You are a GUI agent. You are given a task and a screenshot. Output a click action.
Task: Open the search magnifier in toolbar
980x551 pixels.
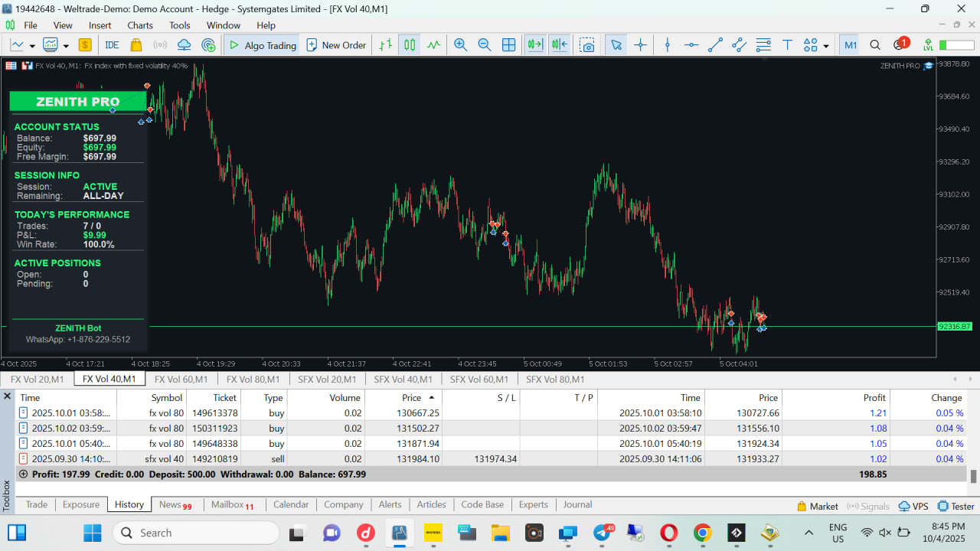pos(875,45)
